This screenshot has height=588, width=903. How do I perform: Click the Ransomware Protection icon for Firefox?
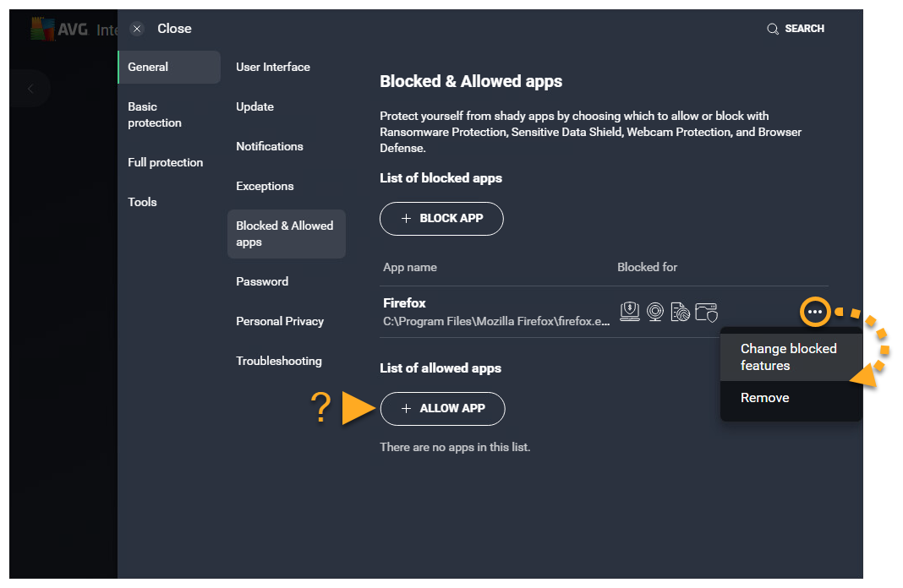pos(629,312)
